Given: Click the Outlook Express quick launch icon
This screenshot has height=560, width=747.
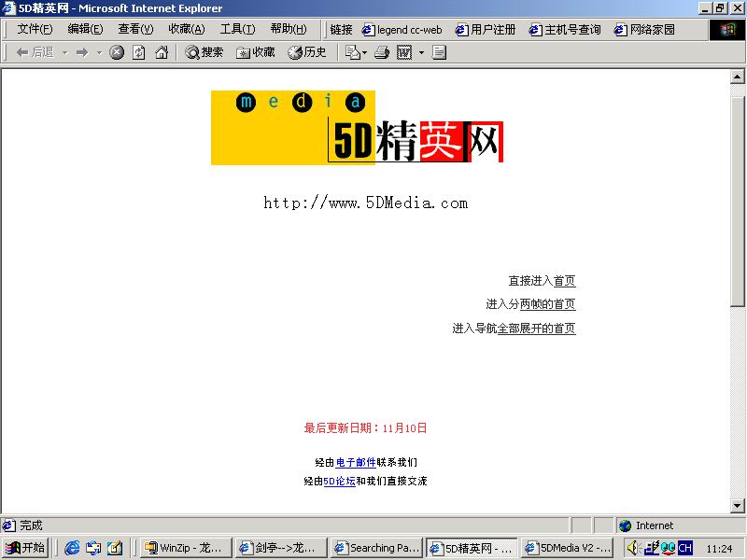Looking at the screenshot, I should tap(93, 548).
